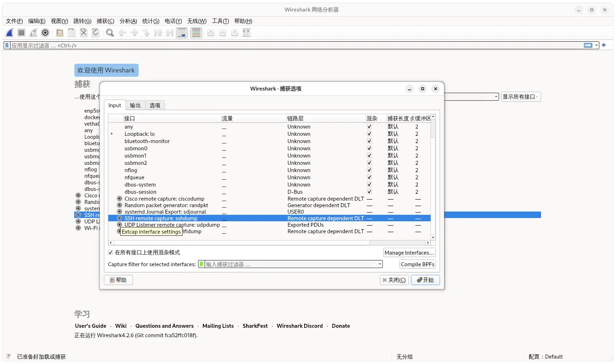The width and height of the screenshot is (616, 364).
Task: Click the 关闭(C) button
Action: click(394, 280)
